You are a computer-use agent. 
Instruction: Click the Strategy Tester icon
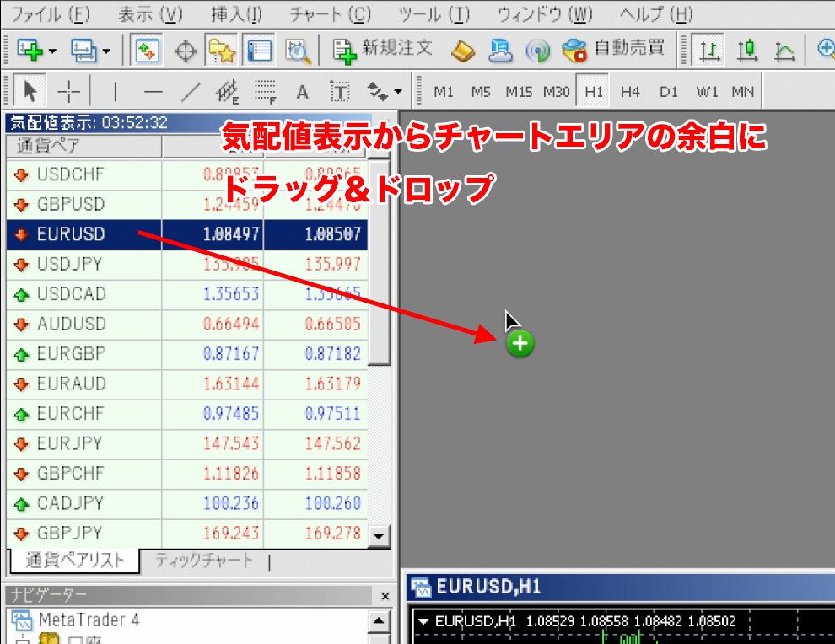click(x=298, y=51)
